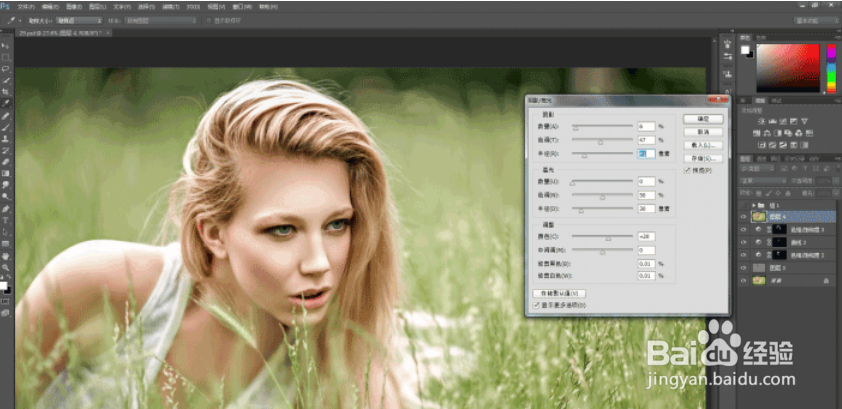Open the File menu
The width and height of the screenshot is (842, 409).
pos(26,7)
